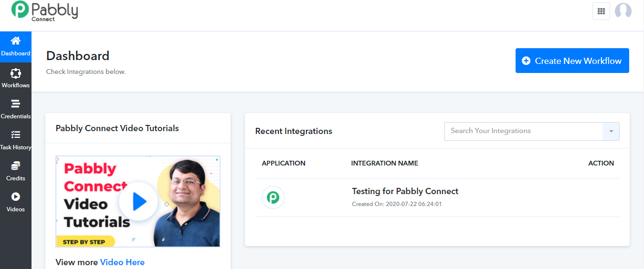644x269 pixels.
Task: Click the Pabbly Connect logo
Action: tap(45, 11)
